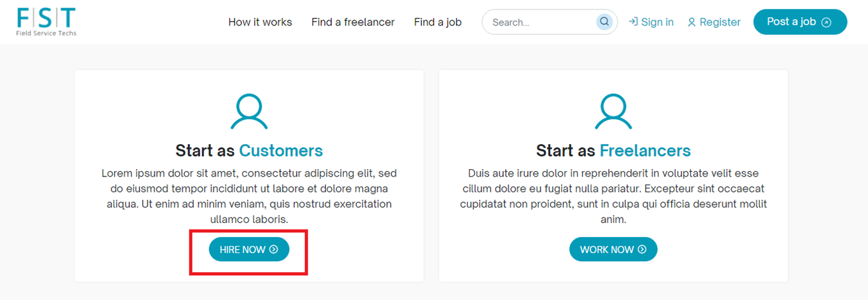Go to Find a freelancer
This screenshot has width=868, height=300.
(x=353, y=22)
